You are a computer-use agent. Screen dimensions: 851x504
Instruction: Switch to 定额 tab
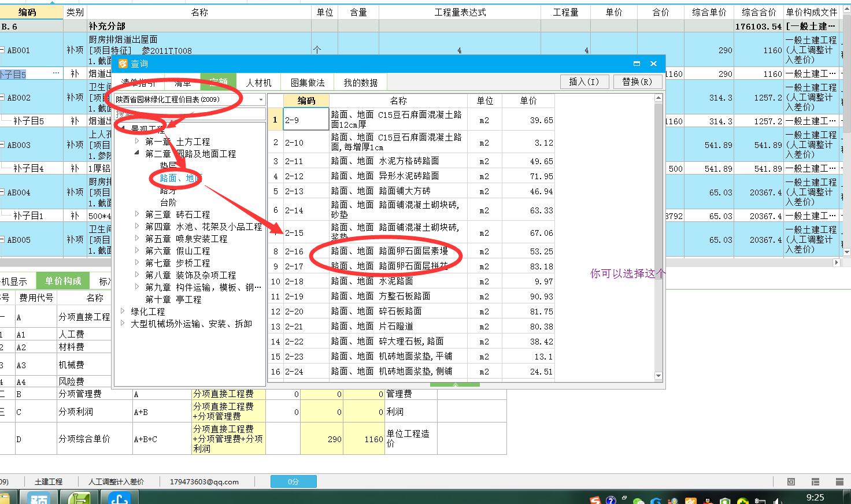(218, 83)
